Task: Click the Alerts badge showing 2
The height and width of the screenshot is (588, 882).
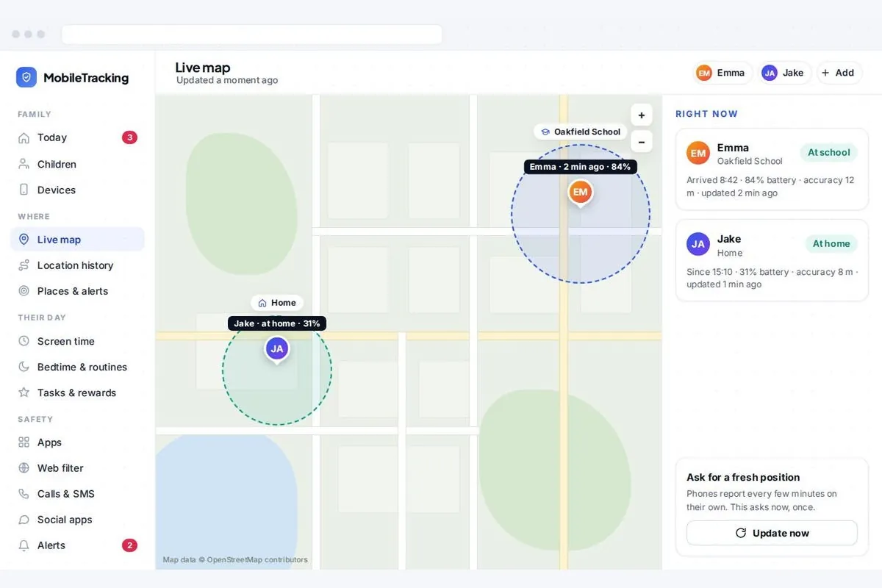Action: [x=129, y=545]
